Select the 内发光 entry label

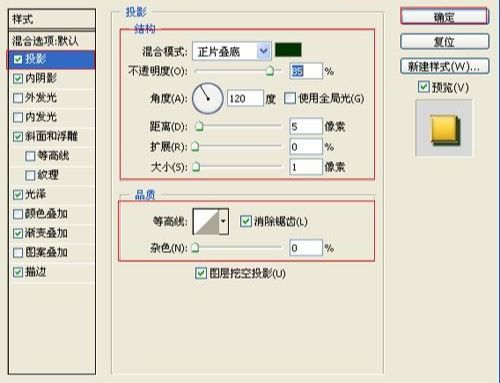[x=41, y=117]
